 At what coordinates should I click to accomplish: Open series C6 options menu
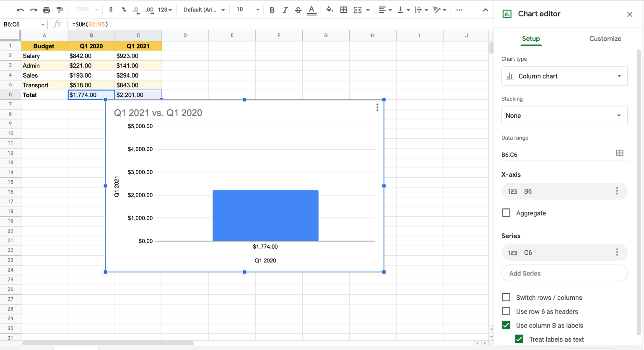[x=617, y=252]
